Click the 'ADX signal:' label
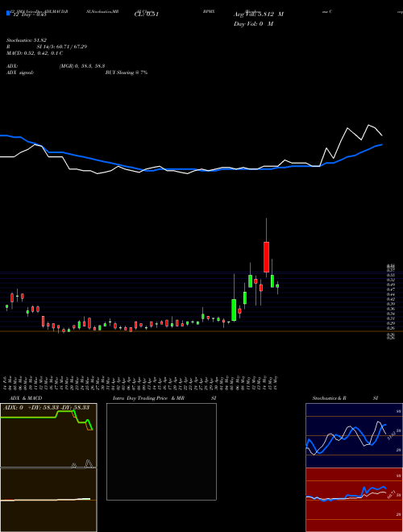The image size is (403, 532). point(20,73)
